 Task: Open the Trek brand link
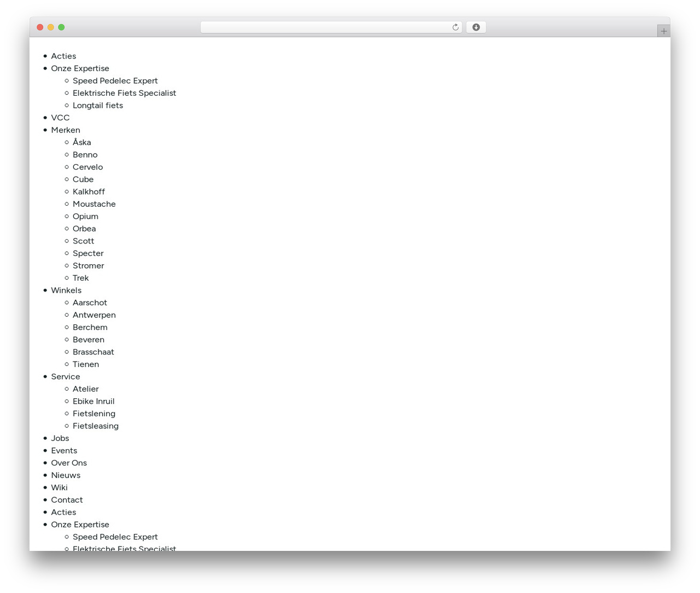(x=81, y=277)
